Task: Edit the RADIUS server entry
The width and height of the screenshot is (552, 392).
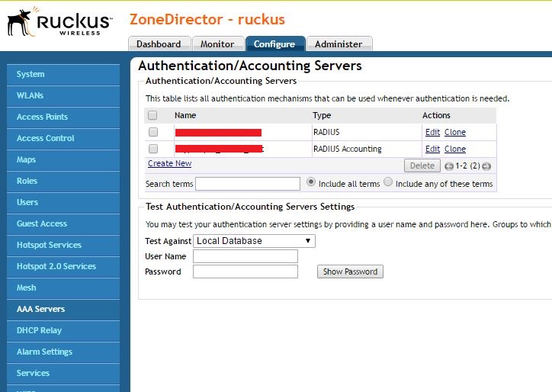Action: click(x=432, y=132)
